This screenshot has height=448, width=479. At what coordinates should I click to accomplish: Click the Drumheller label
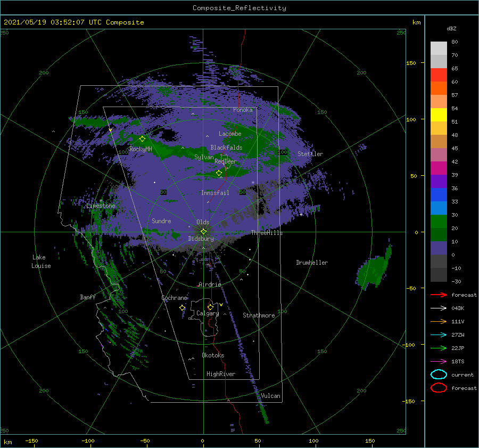[x=312, y=263]
